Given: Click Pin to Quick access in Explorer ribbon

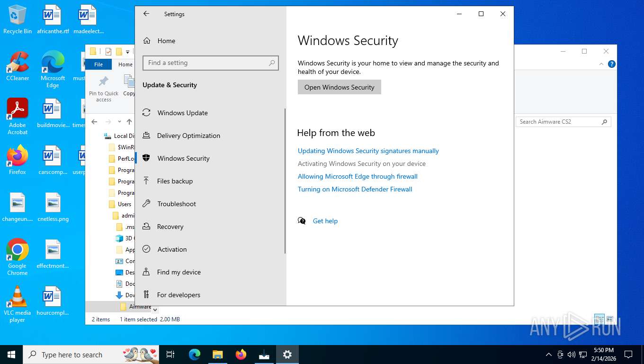Looking at the screenshot, I should [x=104, y=89].
